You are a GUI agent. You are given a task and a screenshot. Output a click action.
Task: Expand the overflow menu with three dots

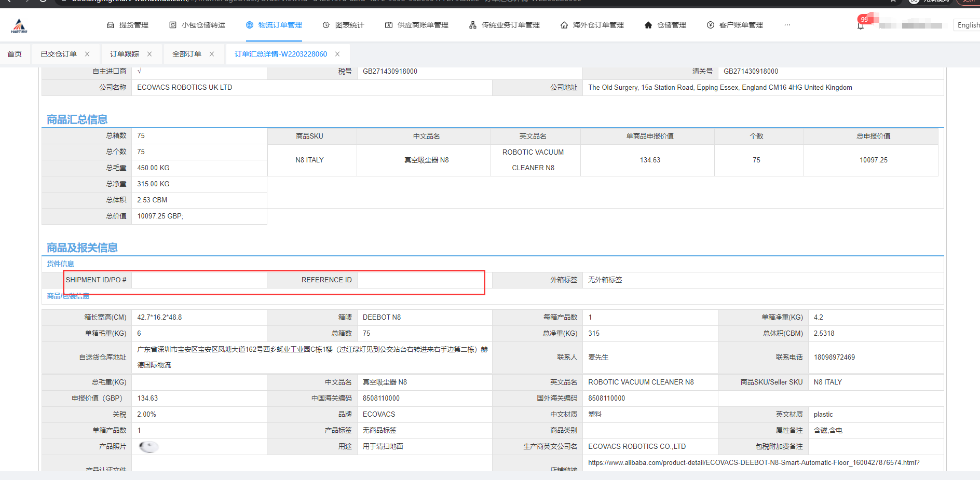click(787, 24)
